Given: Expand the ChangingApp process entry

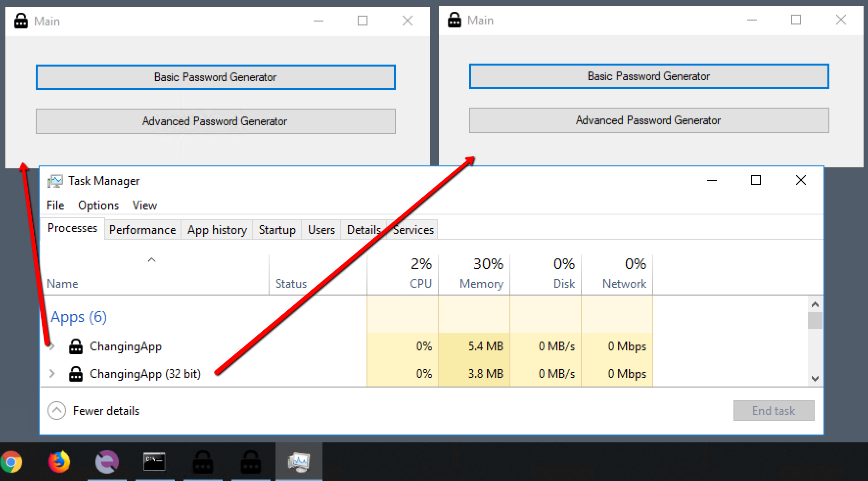Looking at the screenshot, I should (x=52, y=346).
